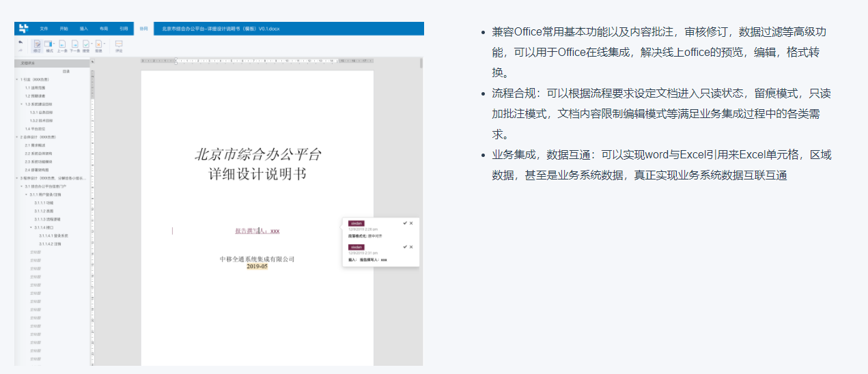Click the 文档开头 outline header
The height and width of the screenshot is (374, 868).
[52, 63]
